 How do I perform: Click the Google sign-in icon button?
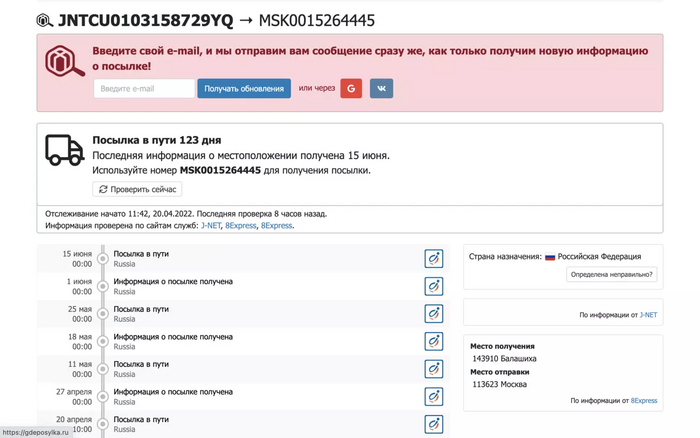point(351,89)
